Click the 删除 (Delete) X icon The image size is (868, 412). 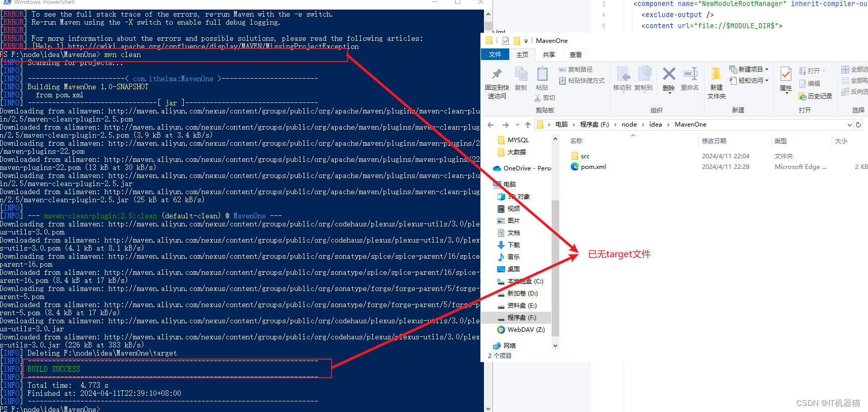pos(669,74)
